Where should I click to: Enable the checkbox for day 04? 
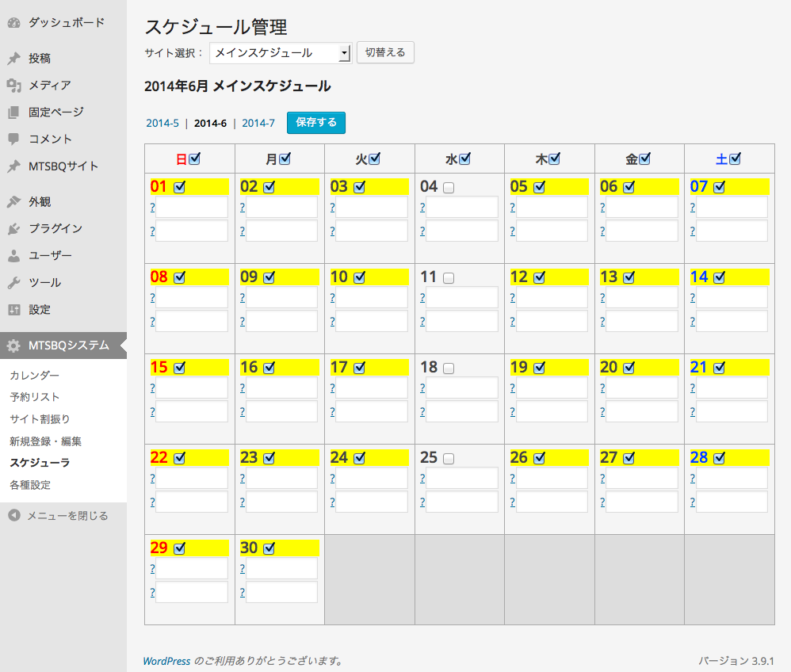[x=449, y=188]
